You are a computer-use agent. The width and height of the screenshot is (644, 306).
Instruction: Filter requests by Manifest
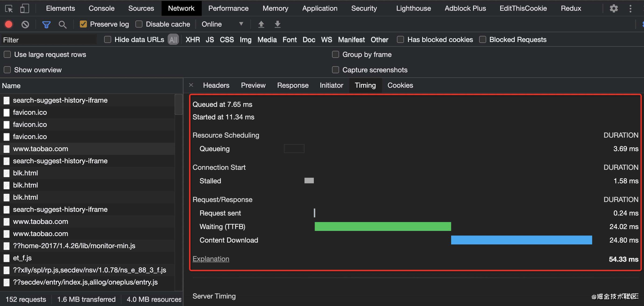pos(351,39)
